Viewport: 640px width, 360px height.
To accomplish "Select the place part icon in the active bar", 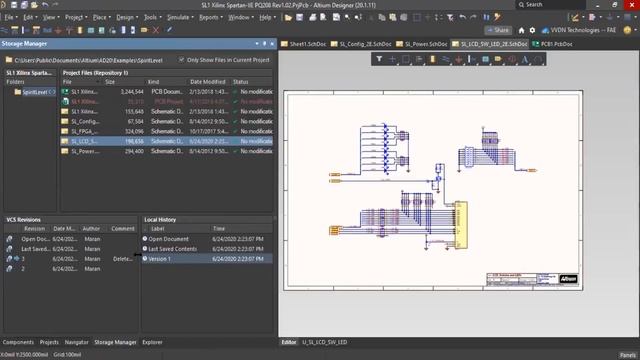I will point(432,60).
